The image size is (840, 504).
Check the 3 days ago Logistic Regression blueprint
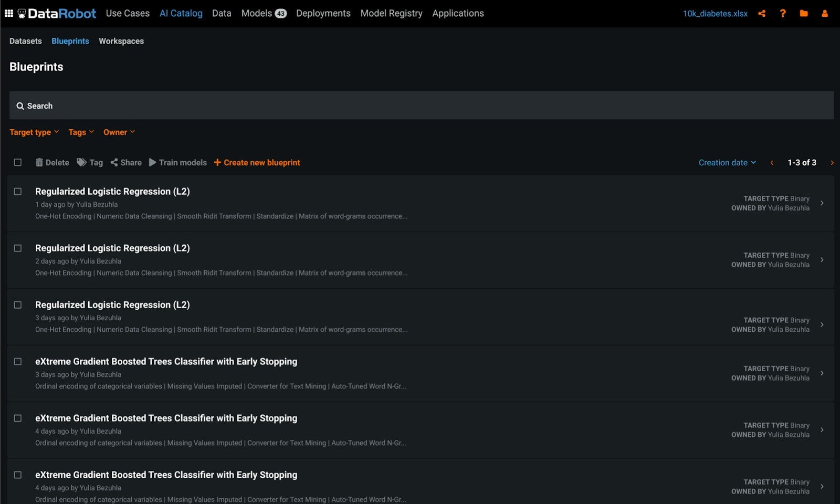pyautogui.click(x=18, y=305)
